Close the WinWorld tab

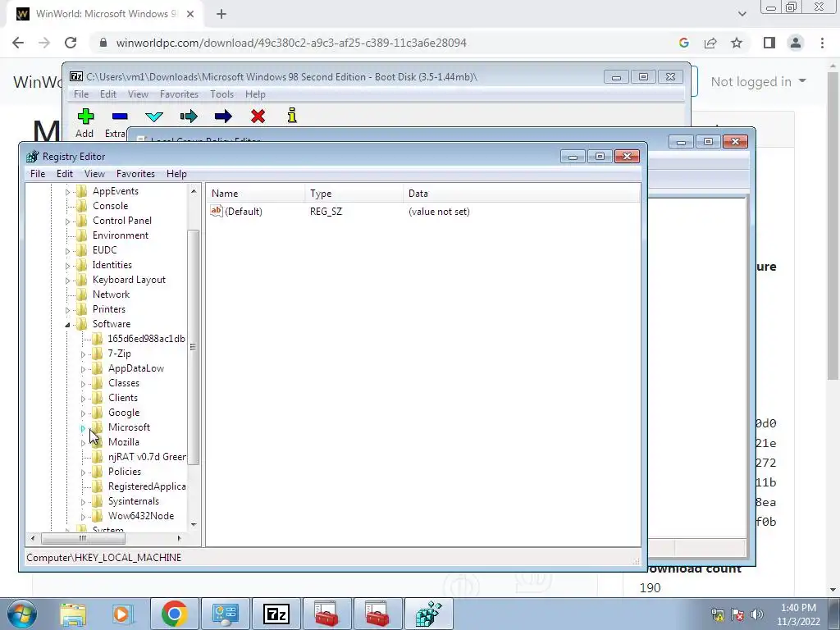pos(190,15)
